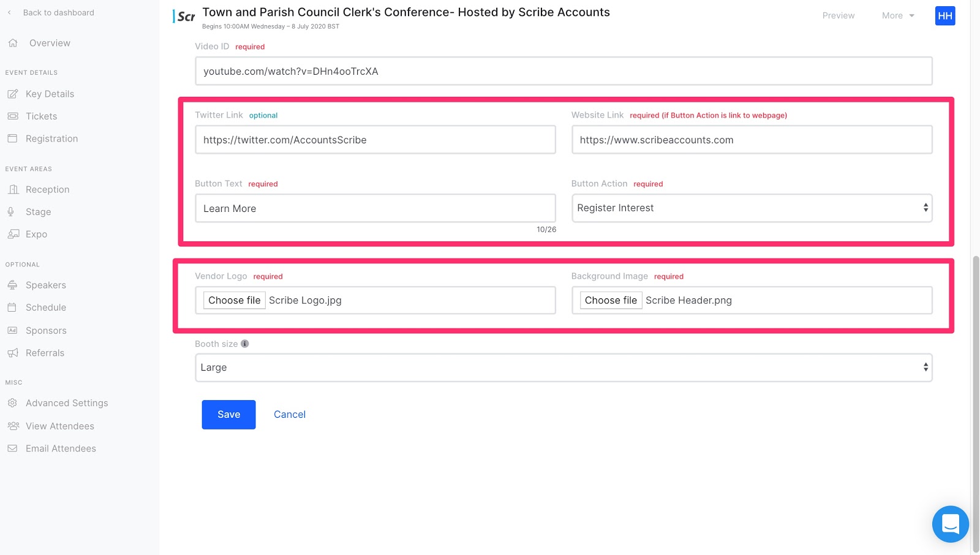Click the Expo booth icon
Image resolution: width=980 pixels, height=555 pixels.
click(13, 234)
